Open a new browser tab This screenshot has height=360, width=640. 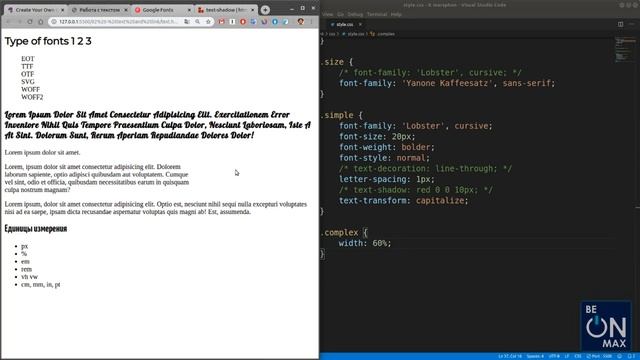click(265, 10)
